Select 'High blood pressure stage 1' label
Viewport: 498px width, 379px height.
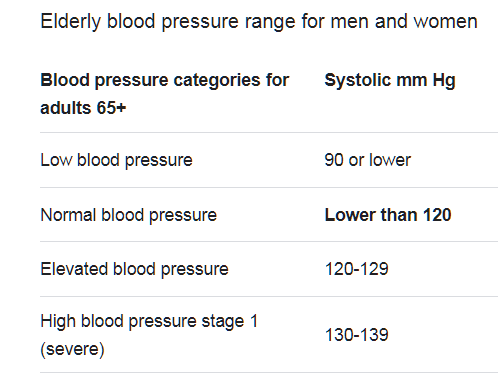[149, 322]
